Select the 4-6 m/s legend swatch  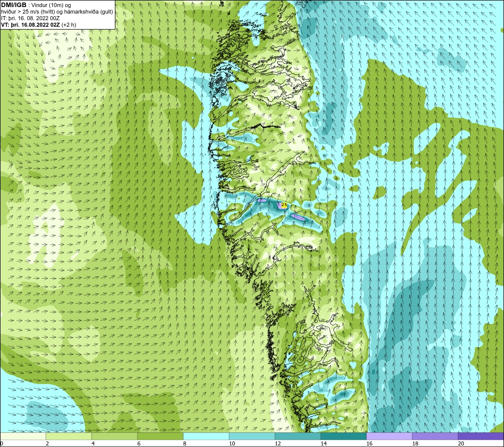pyautogui.click(x=114, y=436)
